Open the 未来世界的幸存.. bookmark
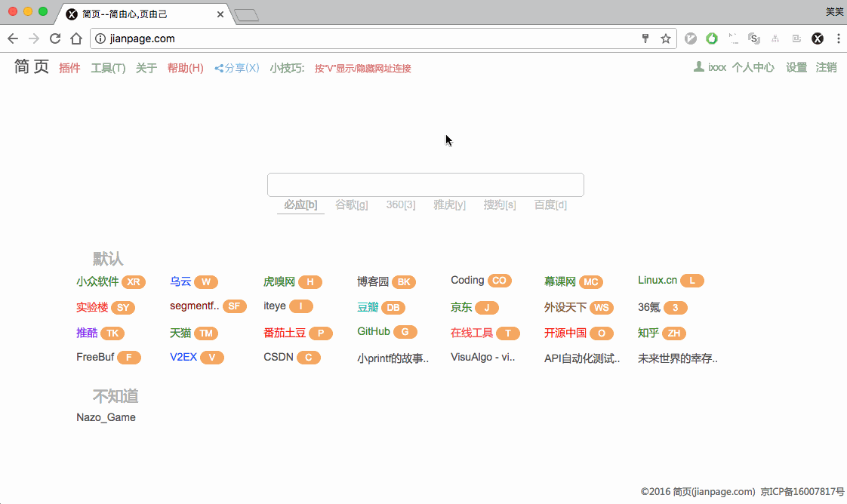The height and width of the screenshot is (504, 847). [677, 359]
